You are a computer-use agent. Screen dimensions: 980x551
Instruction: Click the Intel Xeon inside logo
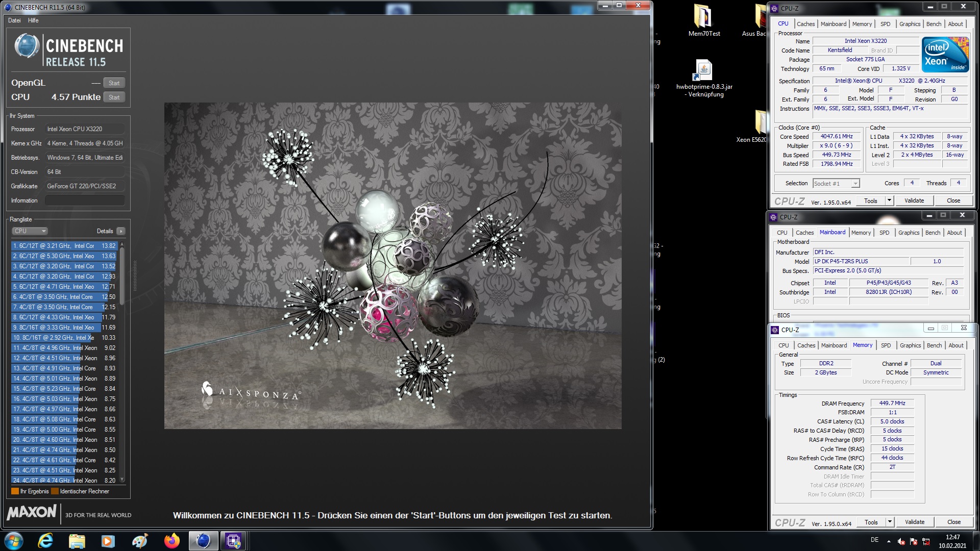coord(945,54)
